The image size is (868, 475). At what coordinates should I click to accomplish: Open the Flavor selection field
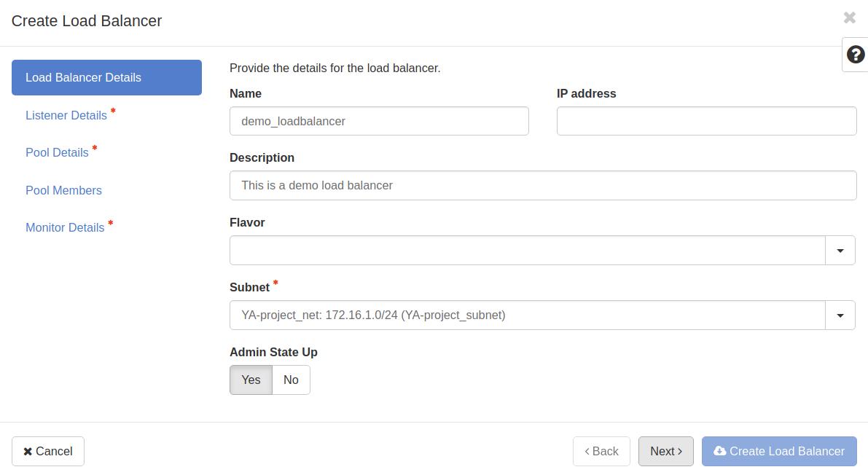pyautogui.click(x=527, y=251)
